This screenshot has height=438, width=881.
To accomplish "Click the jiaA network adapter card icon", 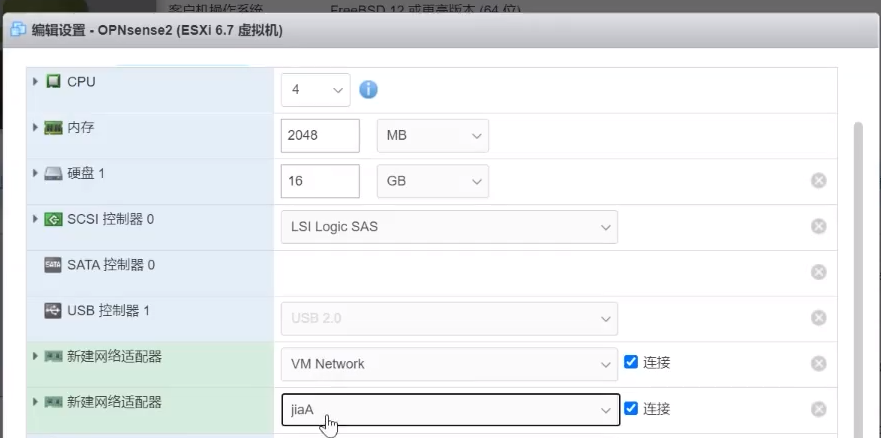I will coord(53,402).
